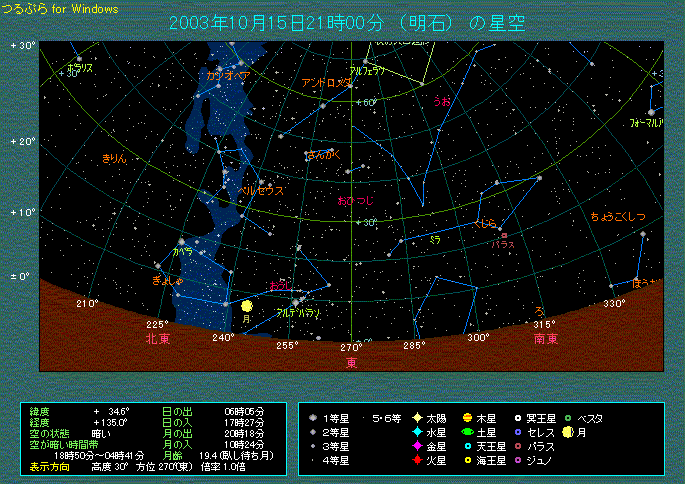This screenshot has width=685, height=484.
Task: Click the +20° altitude scale label
Action: [x=23, y=142]
